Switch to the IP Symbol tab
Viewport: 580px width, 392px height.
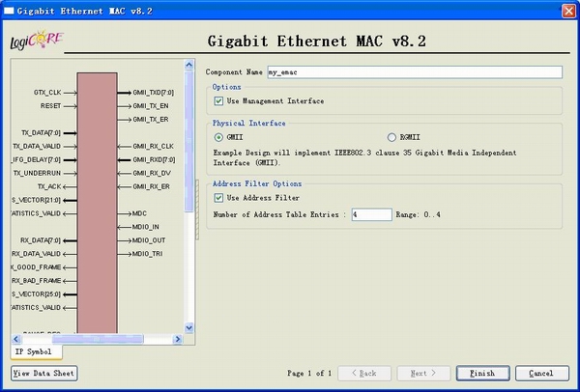pyautogui.click(x=33, y=351)
